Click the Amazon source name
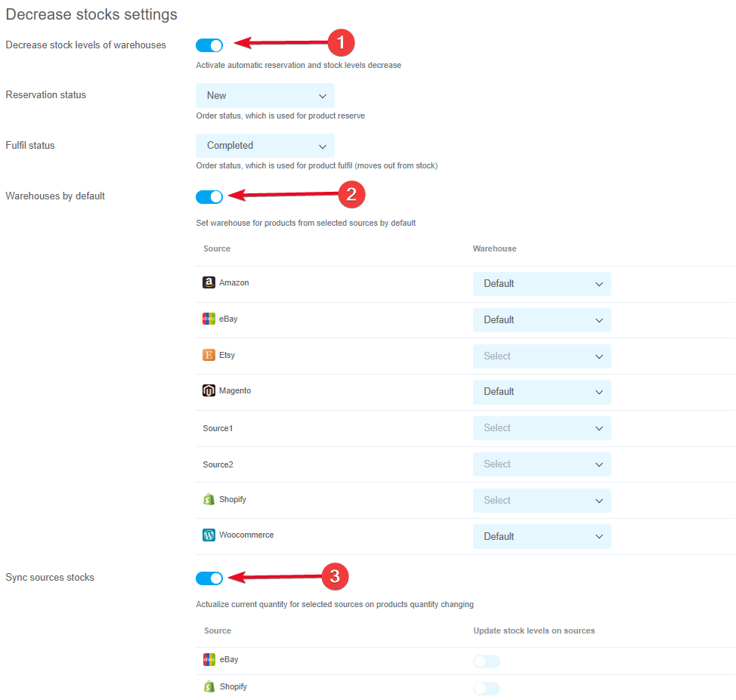Viewport: 736px width, 700px height. coord(233,282)
